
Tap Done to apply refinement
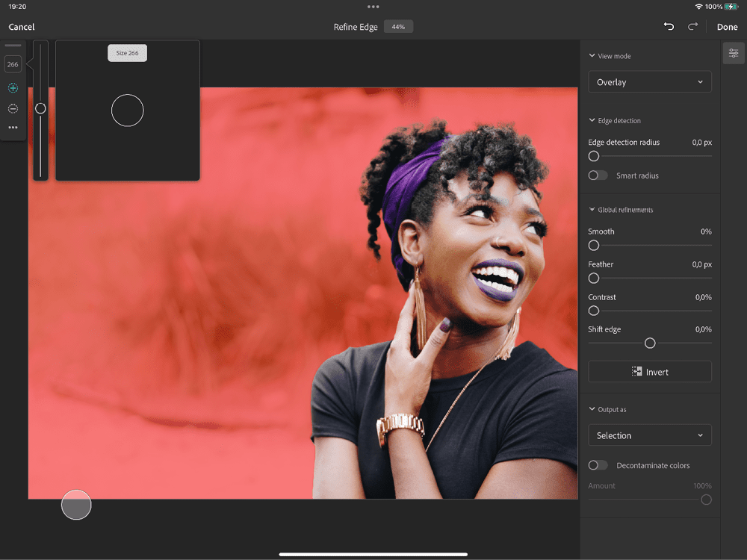click(727, 27)
